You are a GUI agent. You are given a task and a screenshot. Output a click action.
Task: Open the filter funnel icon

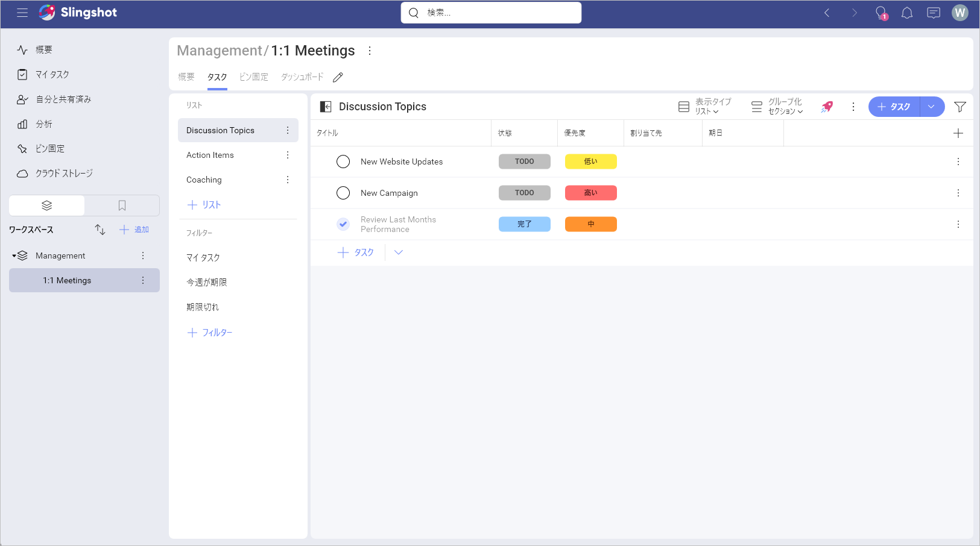pos(960,107)
